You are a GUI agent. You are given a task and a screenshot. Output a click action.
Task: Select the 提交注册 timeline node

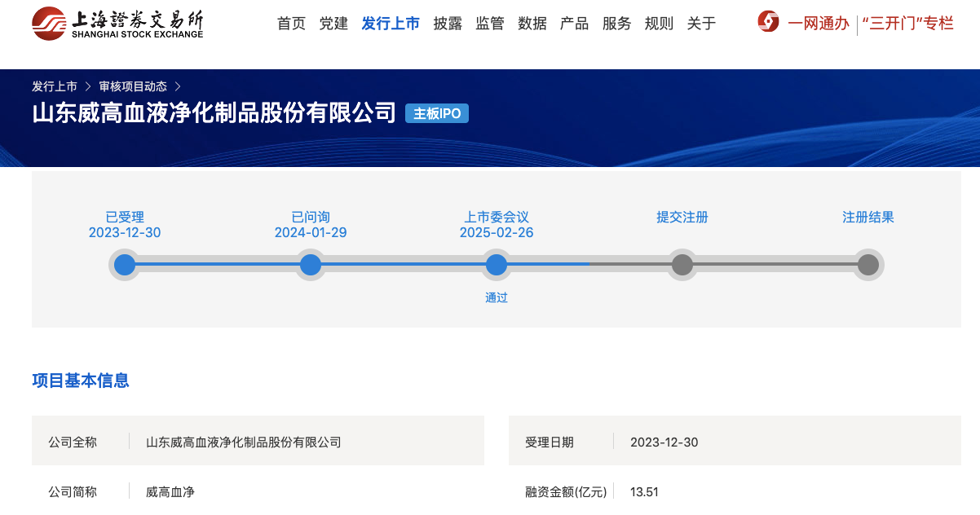click(x=682, y=265)
